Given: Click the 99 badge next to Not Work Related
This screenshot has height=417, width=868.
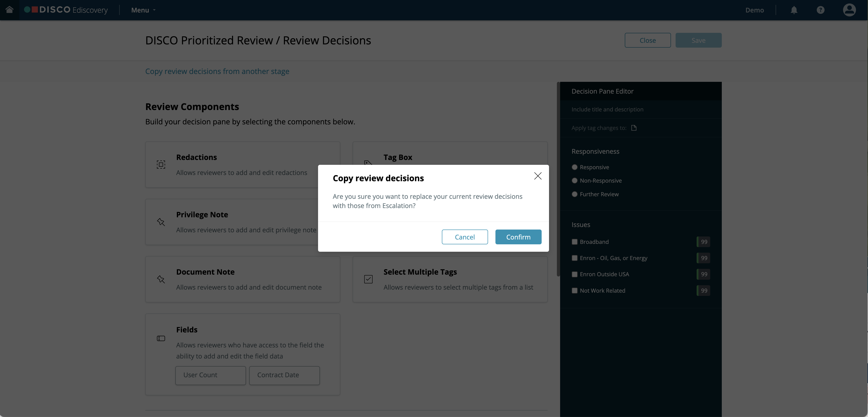Looking at the screenshot, I should click(704, 291).
